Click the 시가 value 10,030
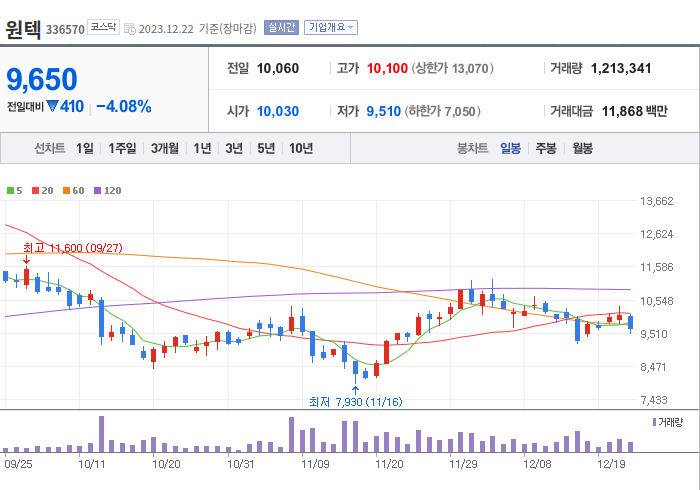Viewport: 700px width, 490px height. pyautogui.click(x=278, y=111)
